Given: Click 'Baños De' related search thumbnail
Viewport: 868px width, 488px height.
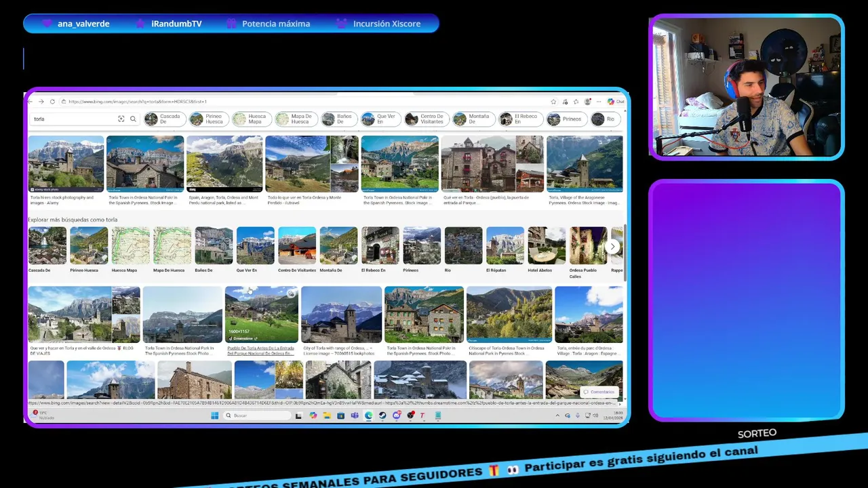Looking at the screenshot, I should click(x=214, y=245).
